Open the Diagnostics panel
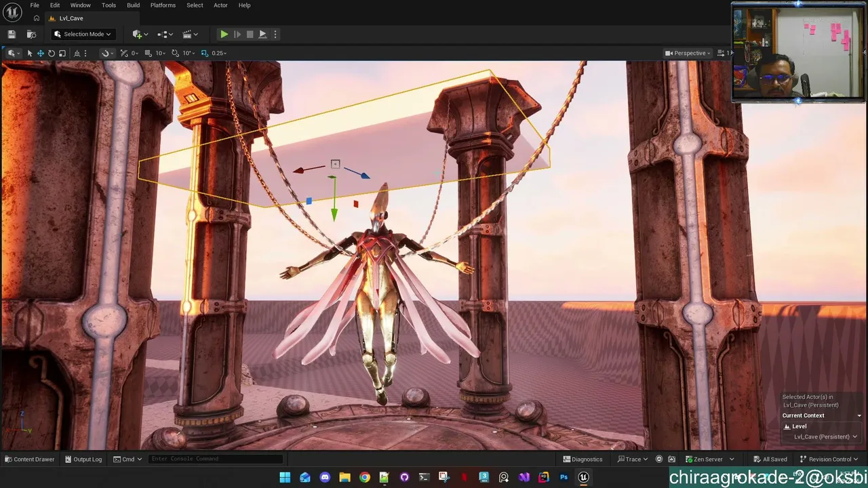The image size is (868, 488). pos(582,459)
